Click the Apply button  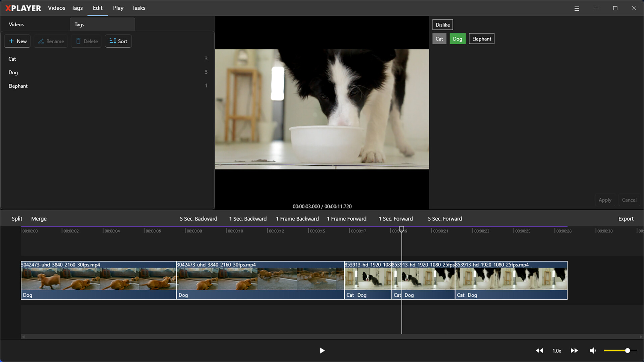605,200
